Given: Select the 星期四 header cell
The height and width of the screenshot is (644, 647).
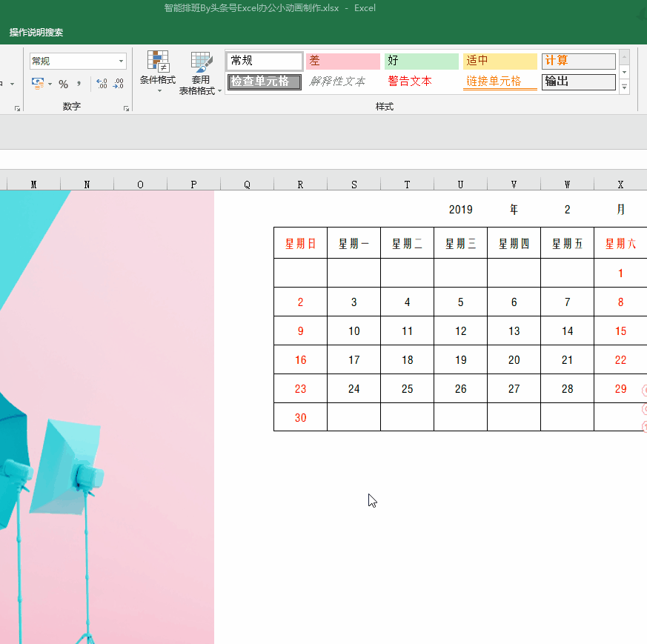Looking at the screenshot, I should click(x=514, y=243).
